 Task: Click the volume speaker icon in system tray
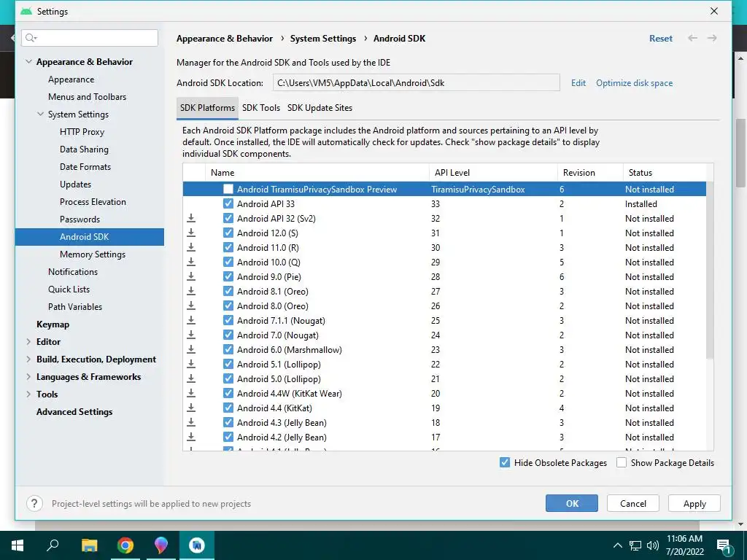(653, 545)
